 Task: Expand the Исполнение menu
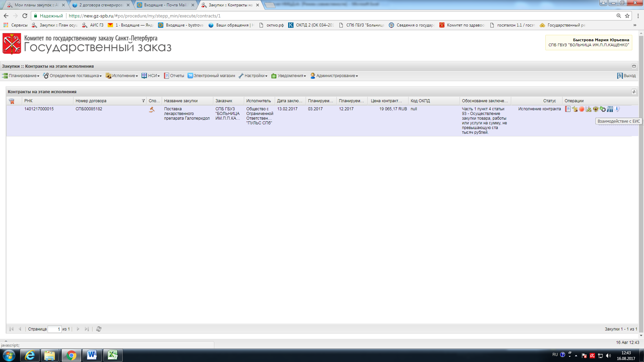click(x=123, y=76)
